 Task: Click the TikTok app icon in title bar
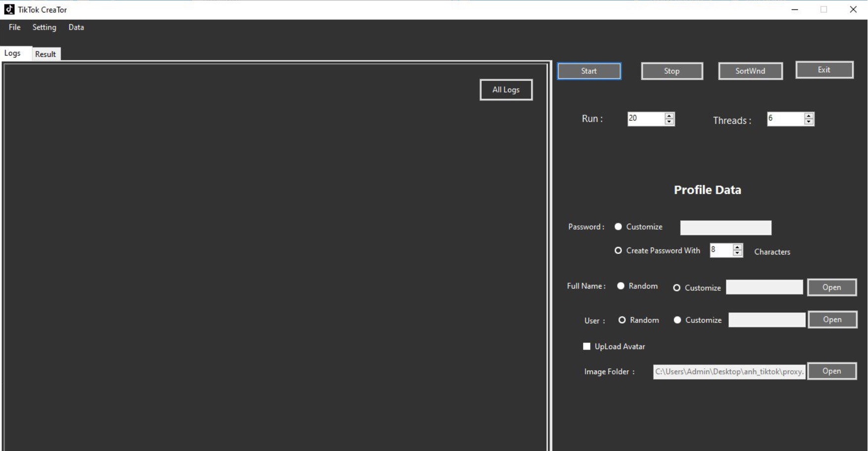[9, 9]
